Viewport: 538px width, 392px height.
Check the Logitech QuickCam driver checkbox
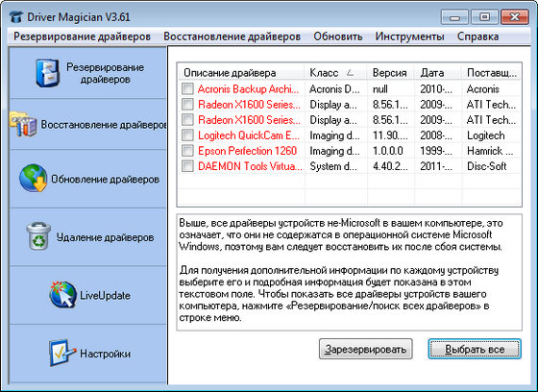coord(187,135)
